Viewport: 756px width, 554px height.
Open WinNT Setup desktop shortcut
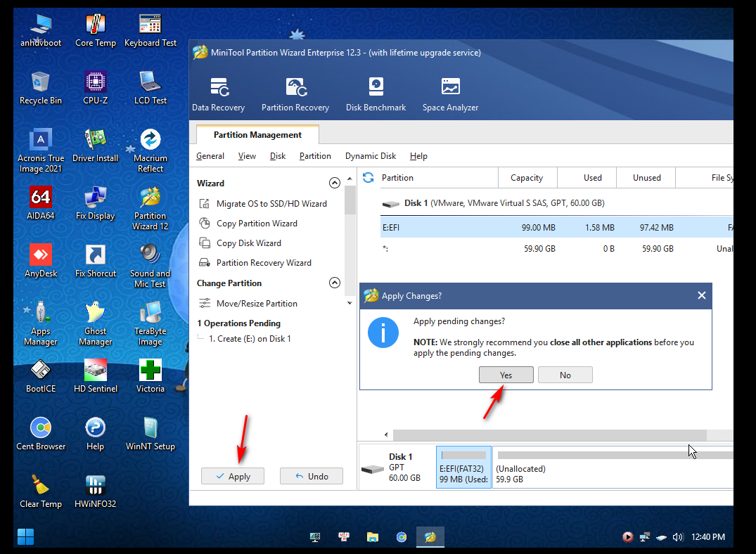pyautogui.click(x=150, y=434)
